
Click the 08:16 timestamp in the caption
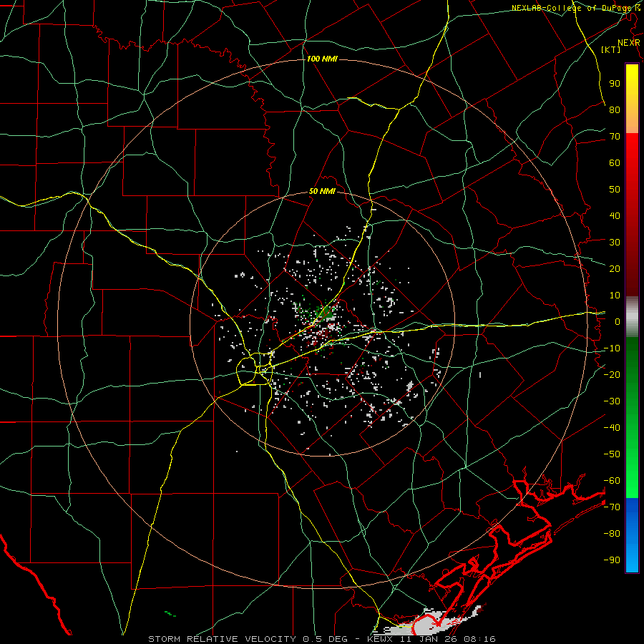[479, 639]
